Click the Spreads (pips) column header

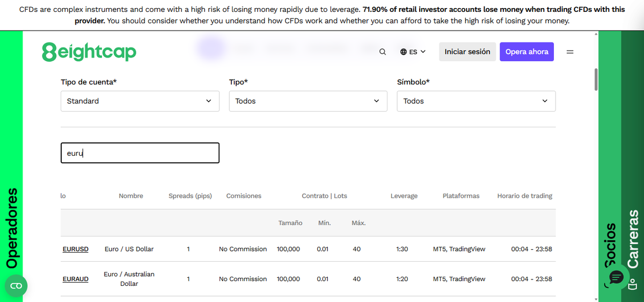191,196
